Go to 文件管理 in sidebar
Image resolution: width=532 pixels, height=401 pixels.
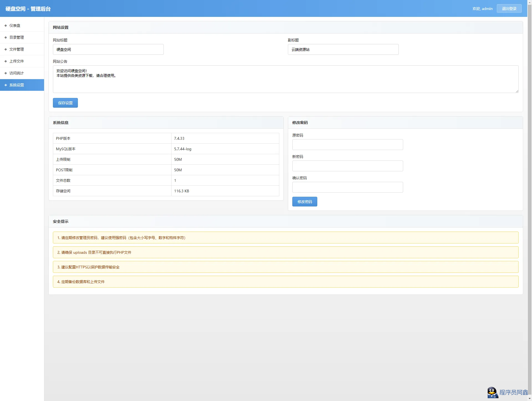(x=17, y=49)
